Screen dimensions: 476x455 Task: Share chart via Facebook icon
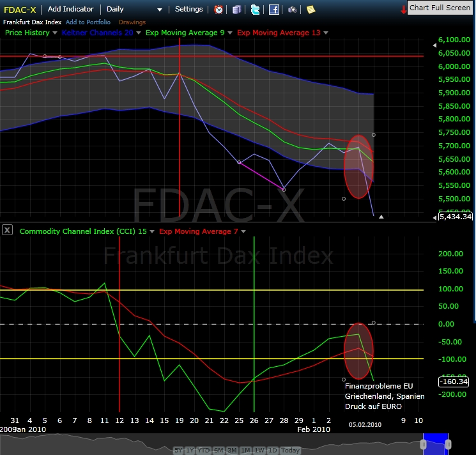[274, 10]
